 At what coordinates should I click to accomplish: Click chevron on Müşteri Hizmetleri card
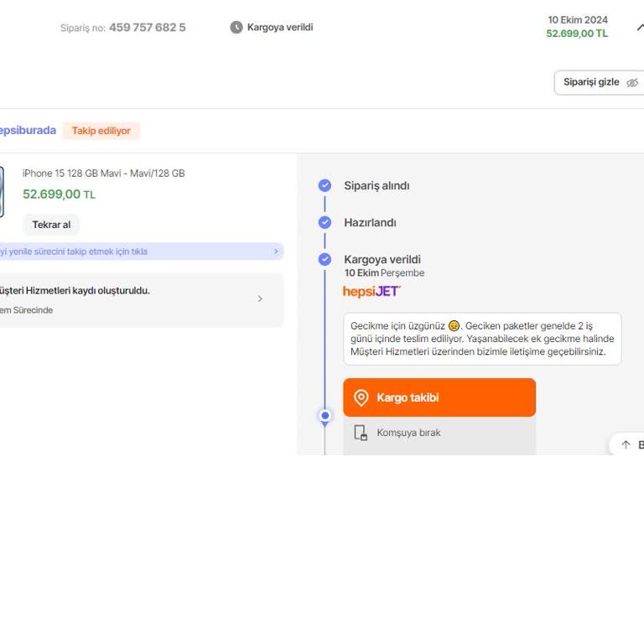point(260,299)
